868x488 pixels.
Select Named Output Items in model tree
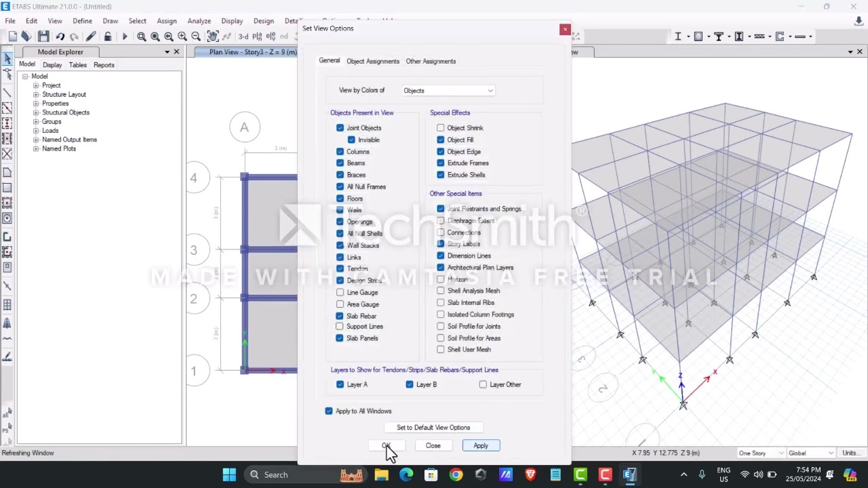[69, 140]
